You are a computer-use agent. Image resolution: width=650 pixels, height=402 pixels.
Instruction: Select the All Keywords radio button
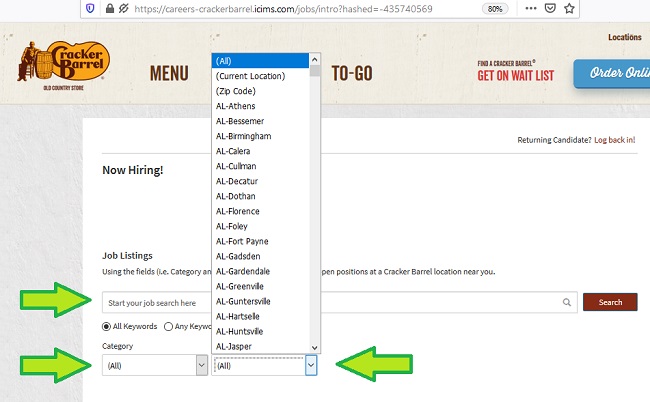(106, 327)
